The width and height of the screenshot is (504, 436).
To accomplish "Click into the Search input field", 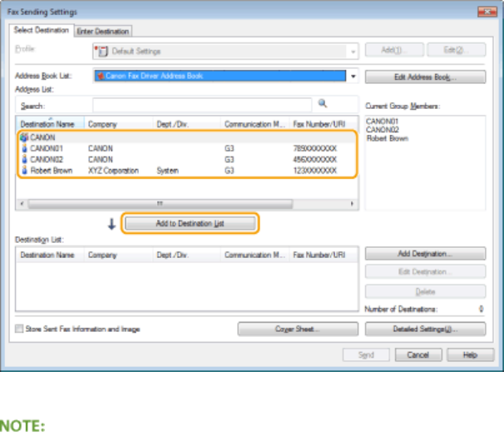I will tap(202, 105).
